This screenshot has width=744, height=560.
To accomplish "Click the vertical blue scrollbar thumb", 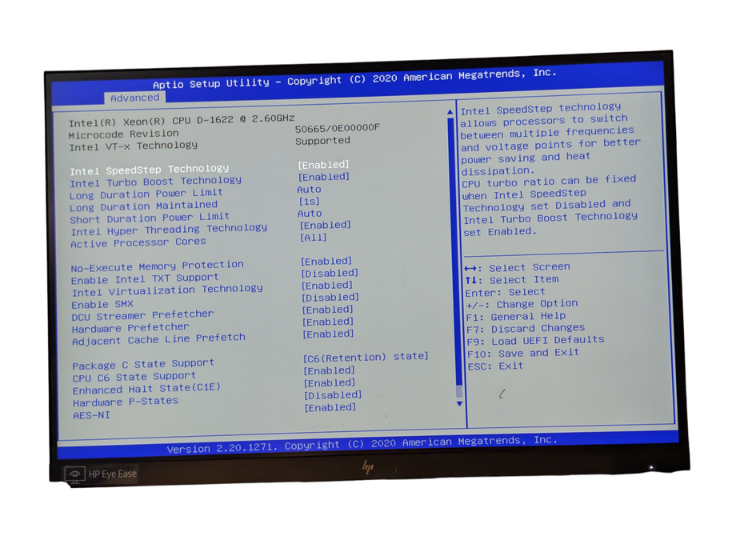I will point(454,251).
